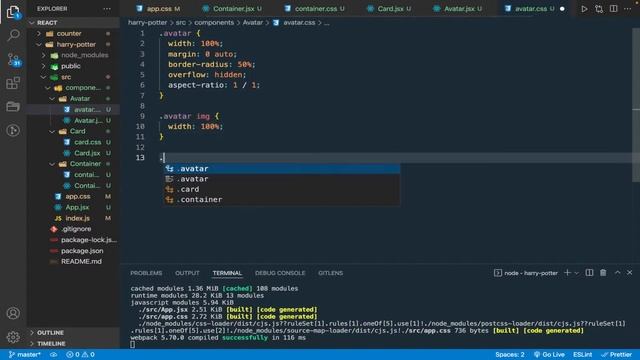
Task: Click components breadcrumb in editor path
Action: 214,23
